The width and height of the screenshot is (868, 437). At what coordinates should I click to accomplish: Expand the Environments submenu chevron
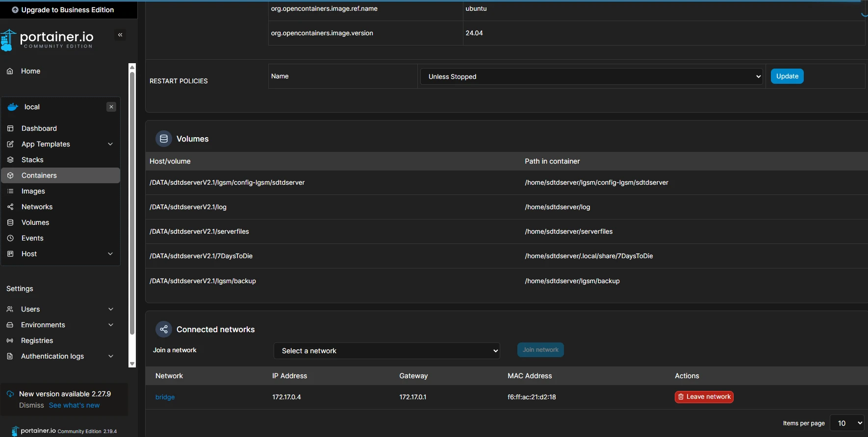pos(111,325)
